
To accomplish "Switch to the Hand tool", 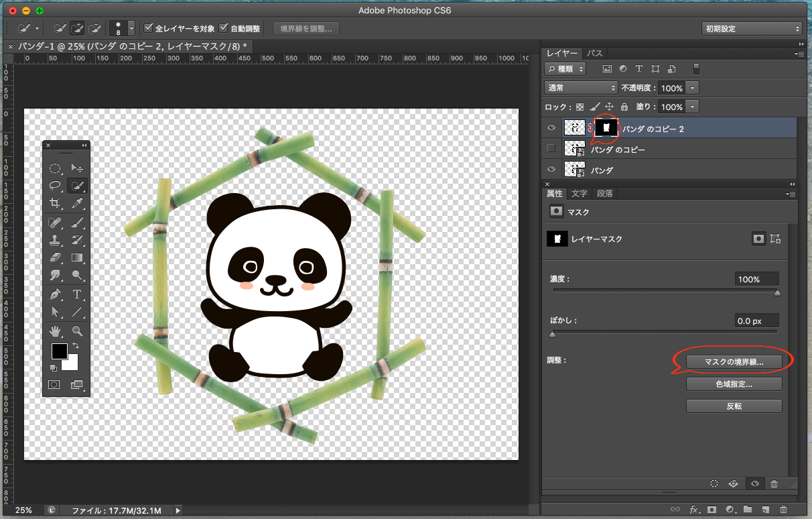I will click(x=56, y=331).
